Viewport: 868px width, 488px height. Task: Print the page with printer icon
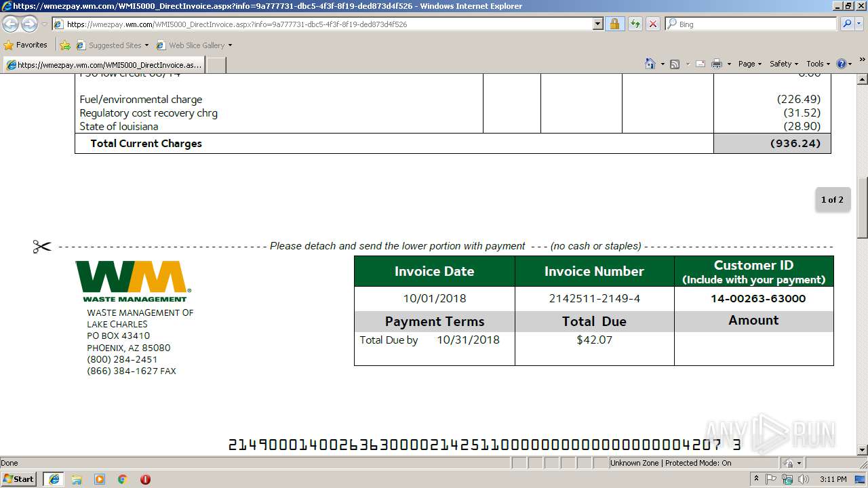pos(717,64)
